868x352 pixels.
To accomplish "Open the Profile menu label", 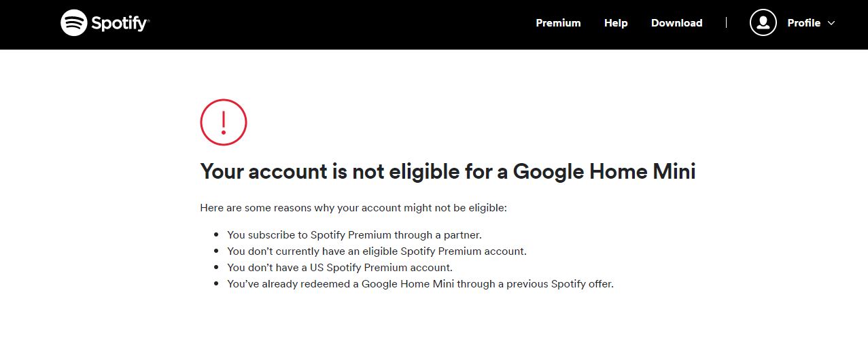I will 803,23.
